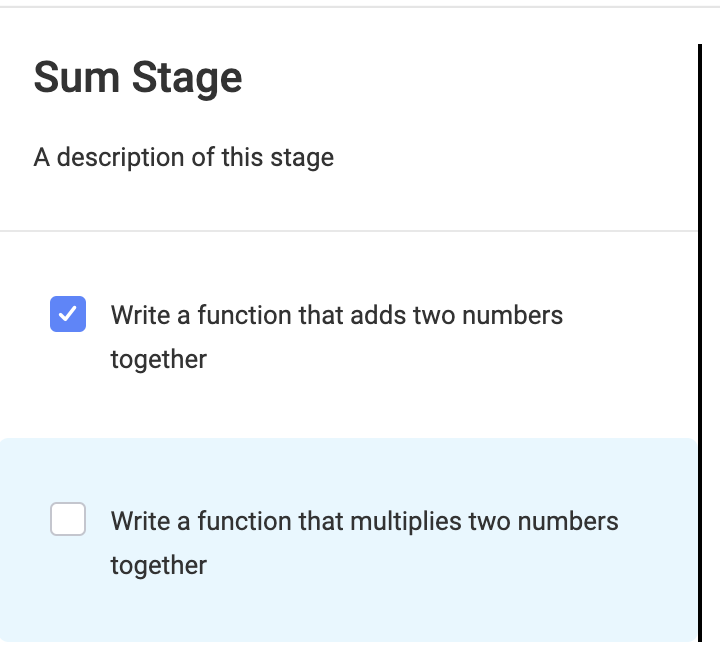Click the word 'description' in the stage subtitle
The height and width of the screenshot is (670, 720).
point(121,158)
